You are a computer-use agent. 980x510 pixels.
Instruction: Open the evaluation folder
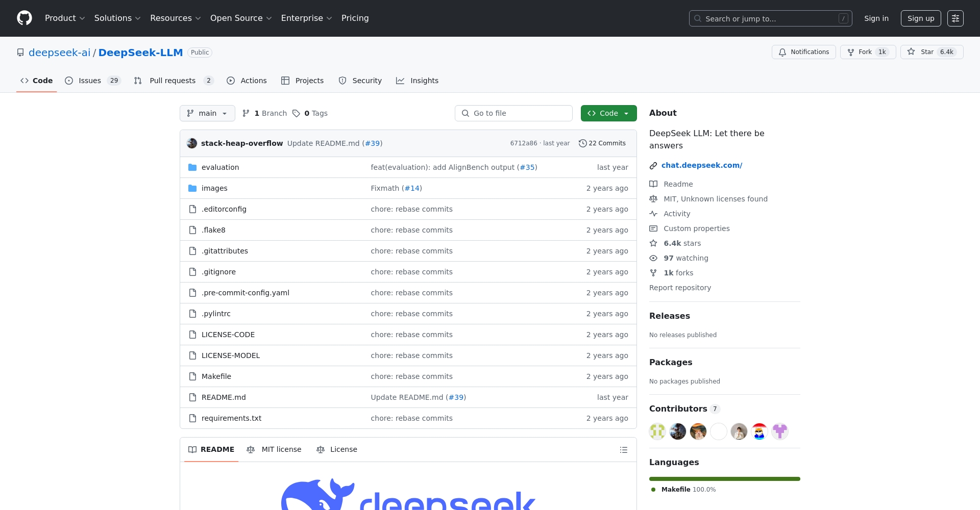(x=220, y=167)
